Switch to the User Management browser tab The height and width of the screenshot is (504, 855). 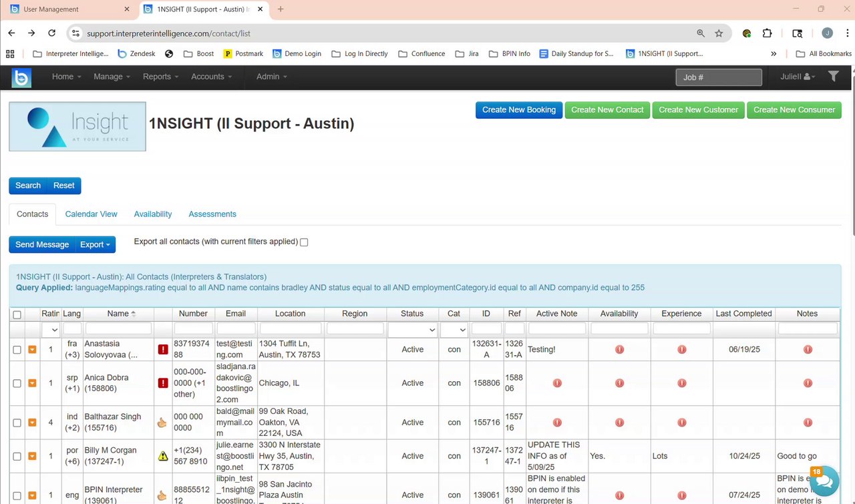pyautogui.click(x=70, y=9)
